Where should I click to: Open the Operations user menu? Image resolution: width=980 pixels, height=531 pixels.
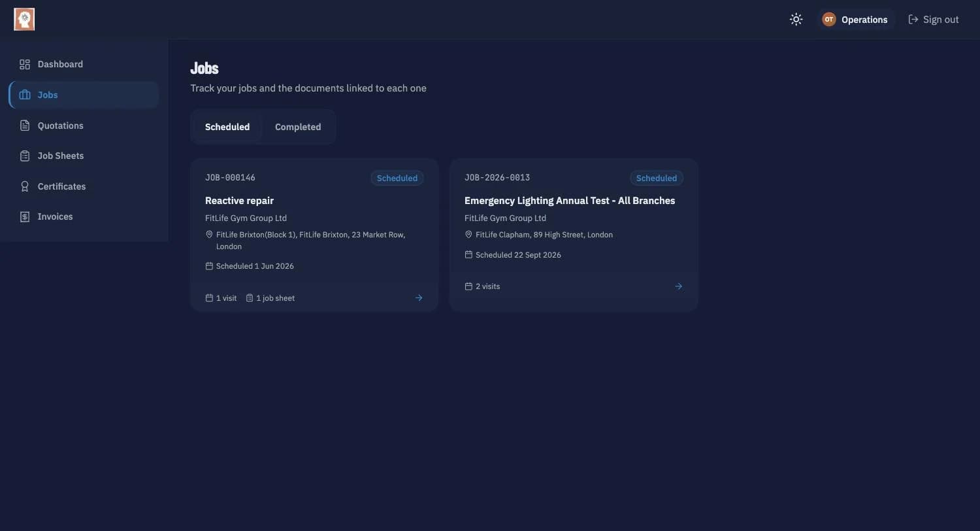(x=855, y=20)
